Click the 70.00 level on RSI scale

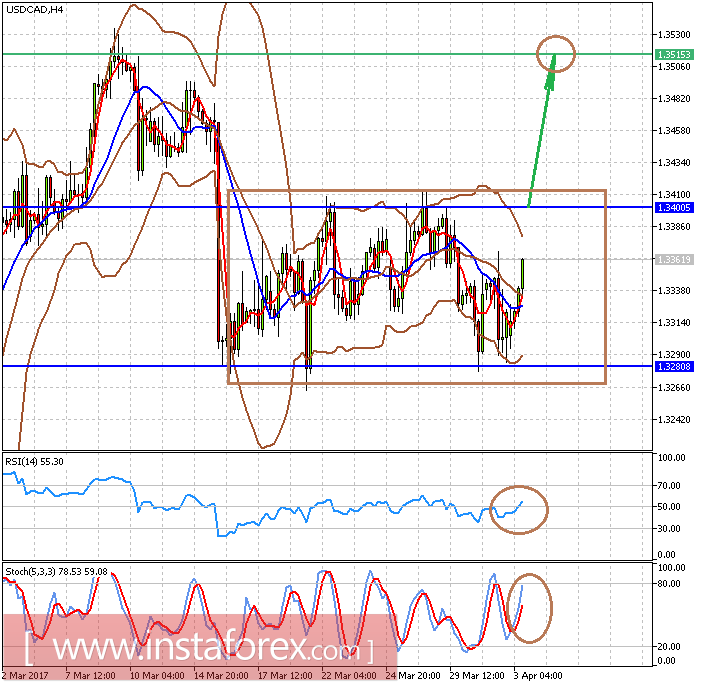pos(669,485)
